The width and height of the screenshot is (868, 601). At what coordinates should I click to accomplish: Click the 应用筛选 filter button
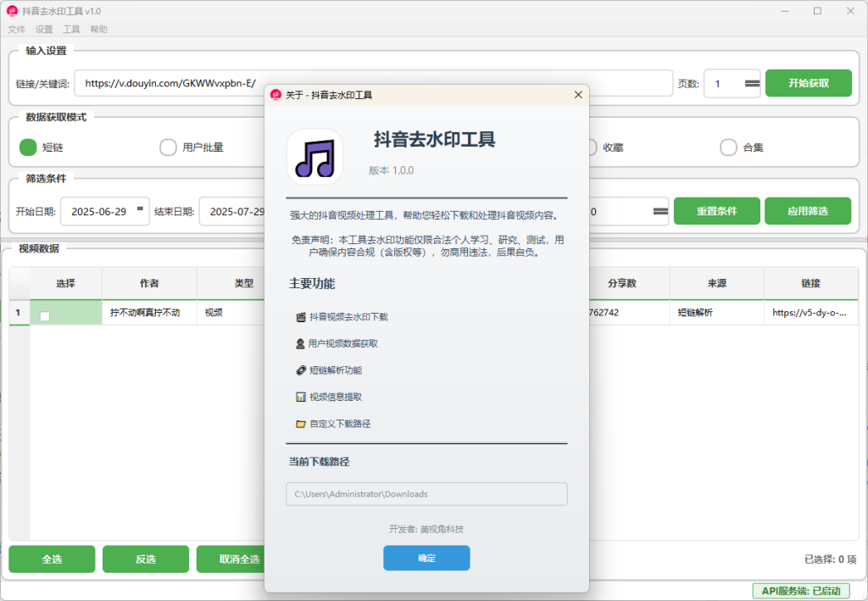click(x=808, y=211)
